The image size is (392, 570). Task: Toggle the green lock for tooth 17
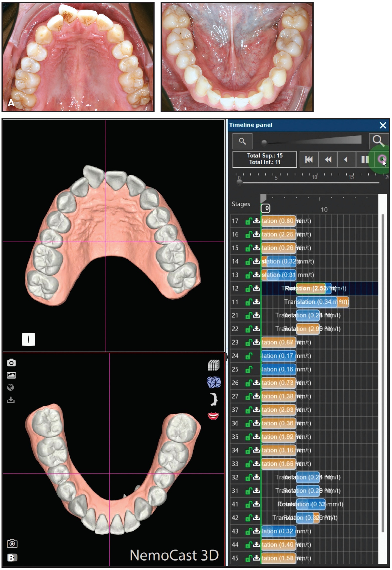(248, 221)
